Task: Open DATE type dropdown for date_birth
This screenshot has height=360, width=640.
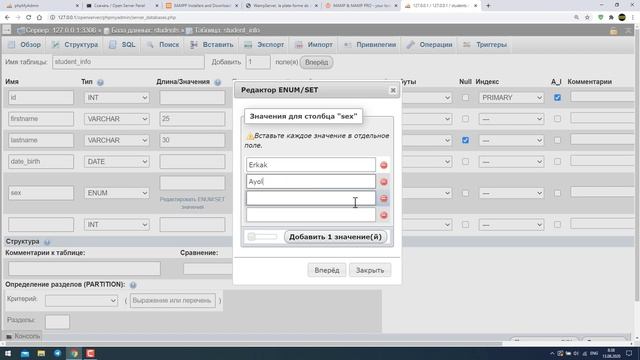Action: point(117,162)
